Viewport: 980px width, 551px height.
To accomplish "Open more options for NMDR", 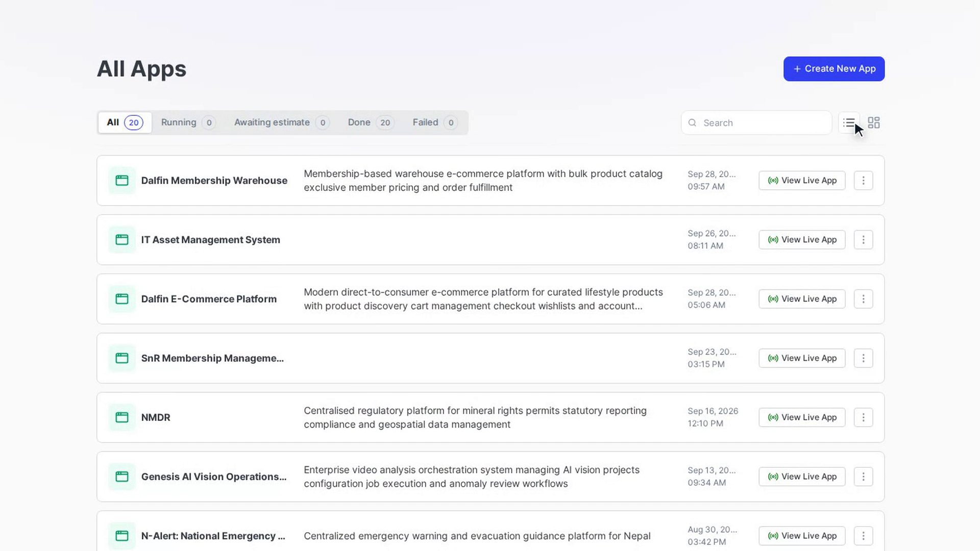I will [x=863, y=417].
